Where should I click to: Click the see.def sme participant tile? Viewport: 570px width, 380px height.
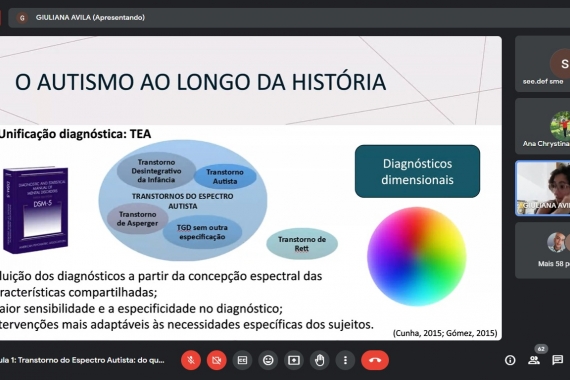(543, 64)
